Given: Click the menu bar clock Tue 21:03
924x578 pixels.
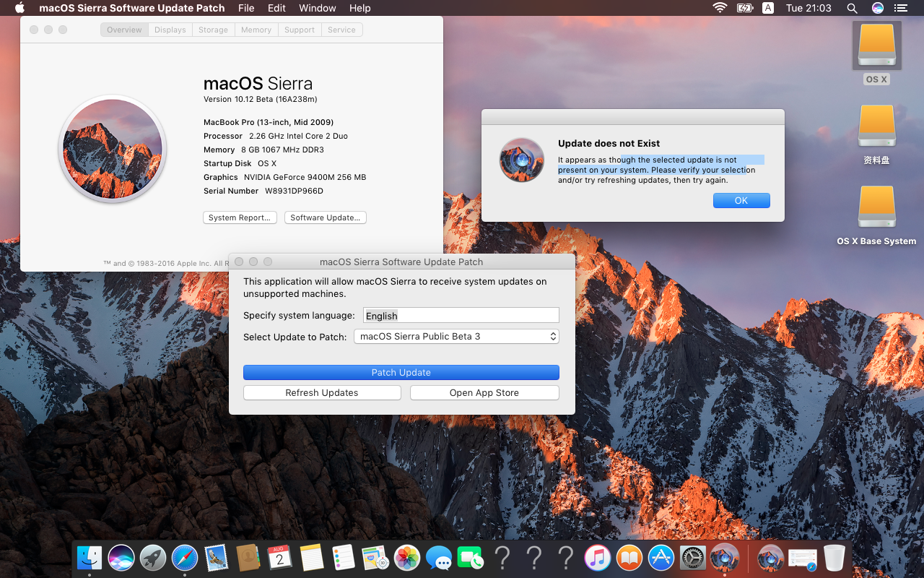Looking at the screenshot, I should pos(808,8).
